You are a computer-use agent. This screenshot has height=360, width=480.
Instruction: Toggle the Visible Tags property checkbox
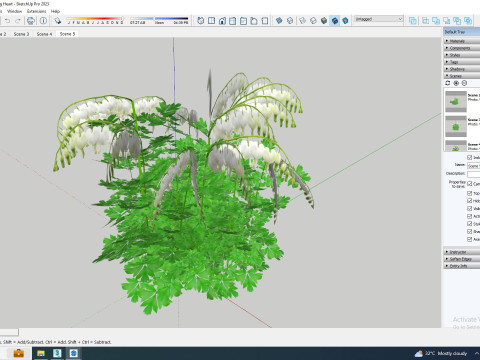point(470,208)
